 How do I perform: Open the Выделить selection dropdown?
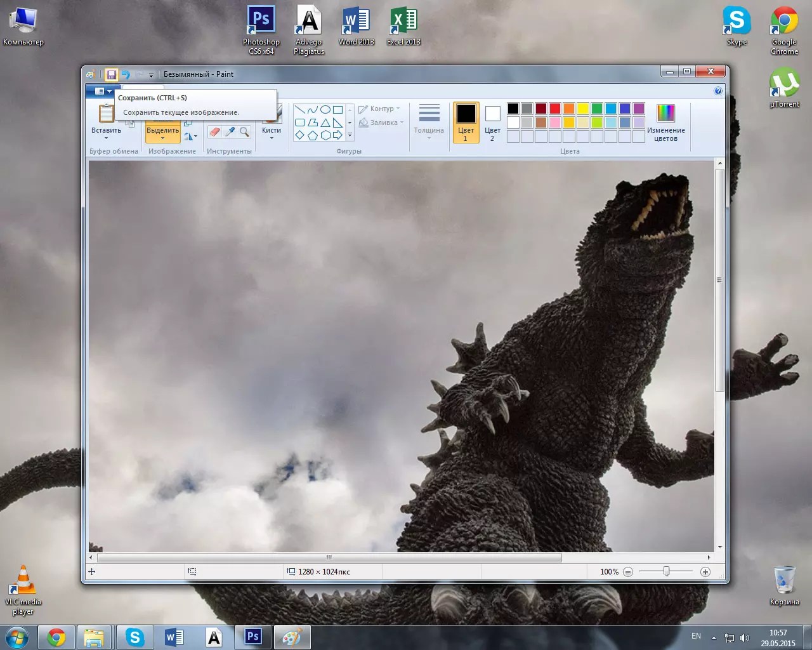(x=163, y=133)
